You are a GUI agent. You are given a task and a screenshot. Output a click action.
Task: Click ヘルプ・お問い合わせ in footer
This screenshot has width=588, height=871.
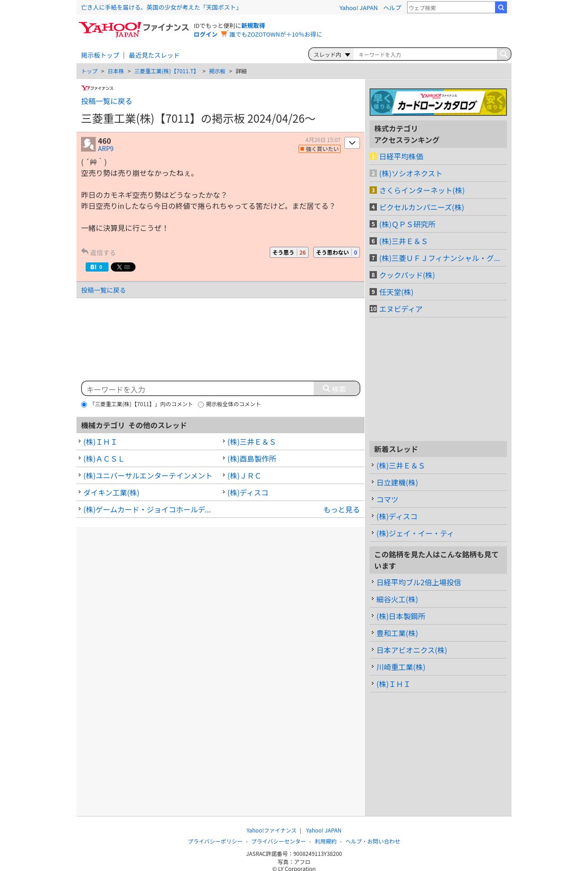(x=373, y=842)
